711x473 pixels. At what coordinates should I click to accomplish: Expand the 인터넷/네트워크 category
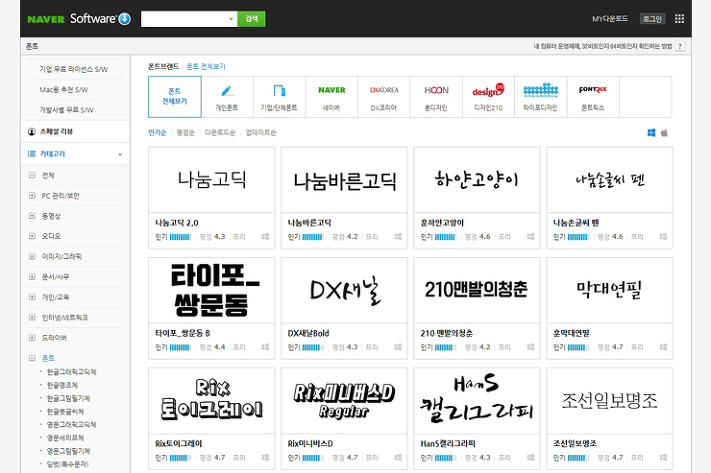[x=32, y=317]
